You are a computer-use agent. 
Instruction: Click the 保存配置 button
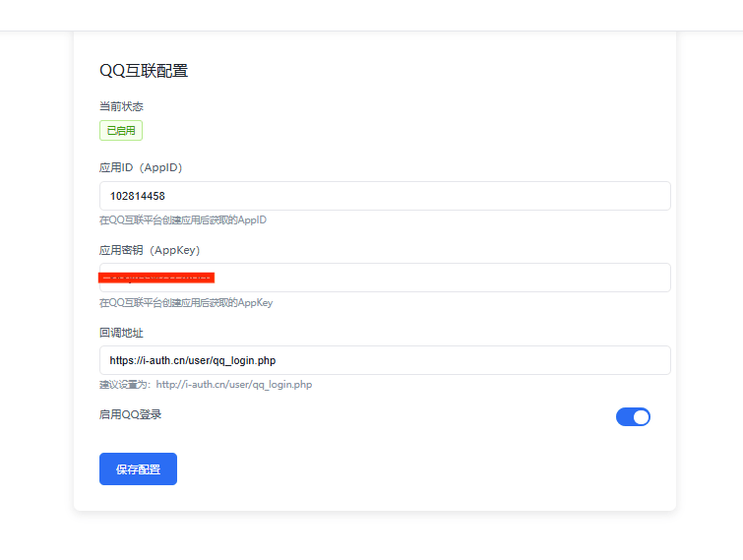click(138, 469)
